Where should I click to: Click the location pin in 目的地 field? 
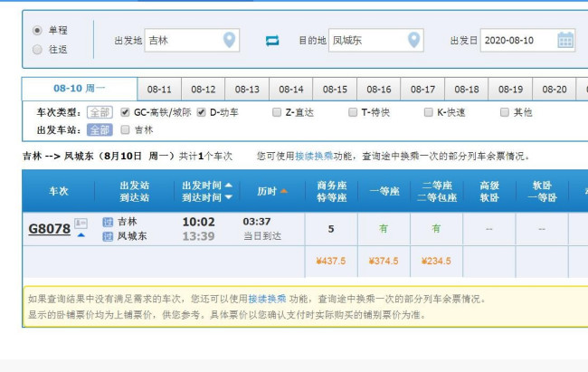(413, 40)
